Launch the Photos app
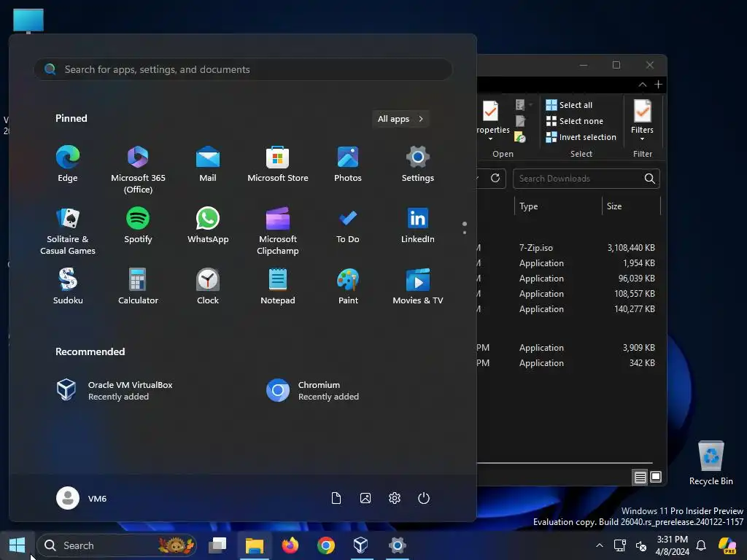Image resolution: width=747 pixels, height=560 pixels. pyautogui.click(x=348, y=164)
